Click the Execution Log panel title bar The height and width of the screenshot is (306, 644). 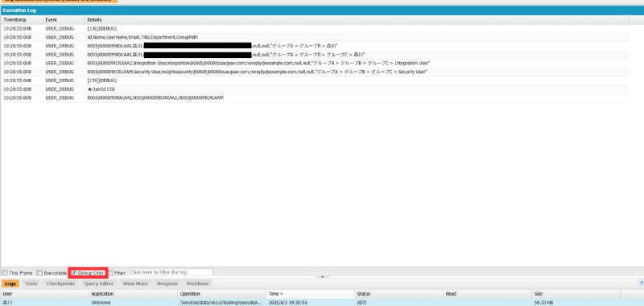click(x=322, y=10)
